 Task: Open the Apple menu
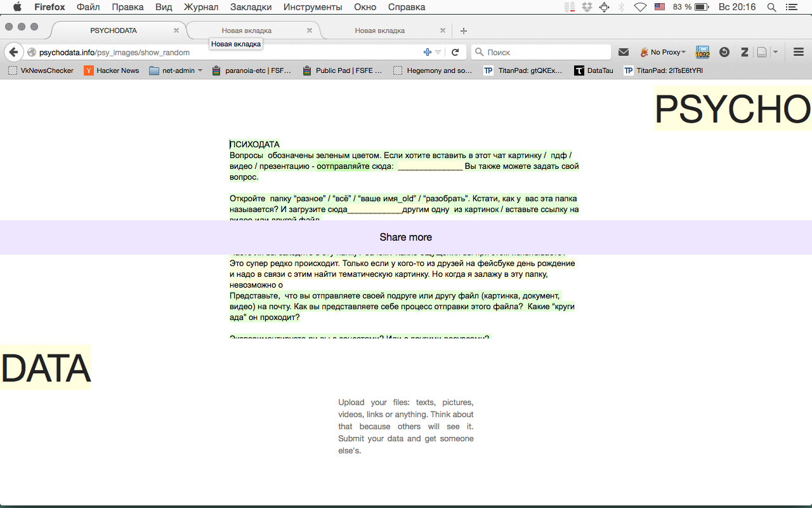click(x=17, y=7)
